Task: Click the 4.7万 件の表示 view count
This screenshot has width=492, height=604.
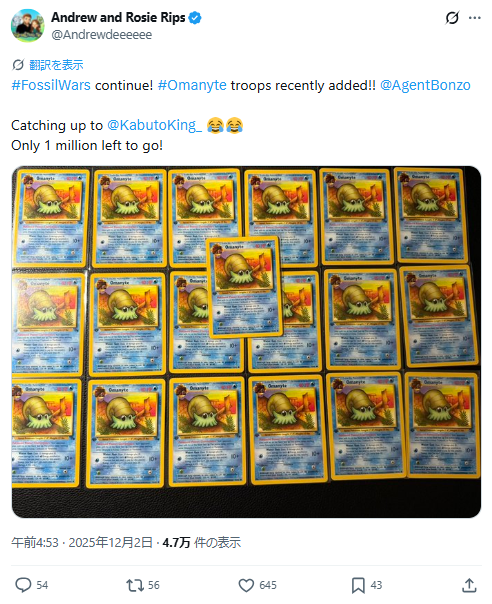Action: tap(202, 542)
